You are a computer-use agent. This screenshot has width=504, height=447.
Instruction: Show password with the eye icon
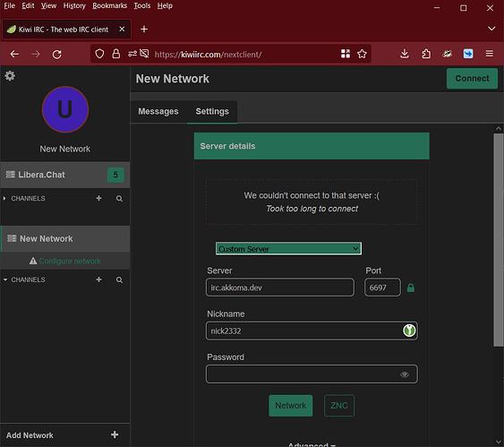click(x=405, y=374)
